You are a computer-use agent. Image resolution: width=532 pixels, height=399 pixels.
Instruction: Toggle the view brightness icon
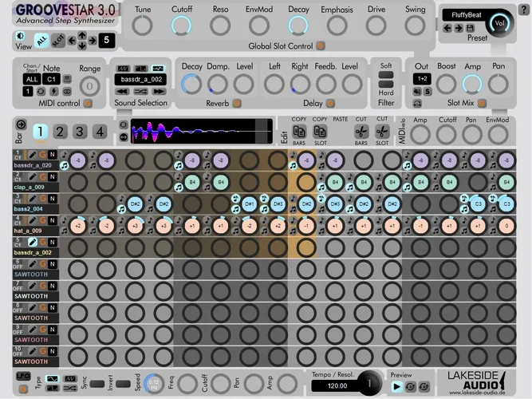(21, 36)
